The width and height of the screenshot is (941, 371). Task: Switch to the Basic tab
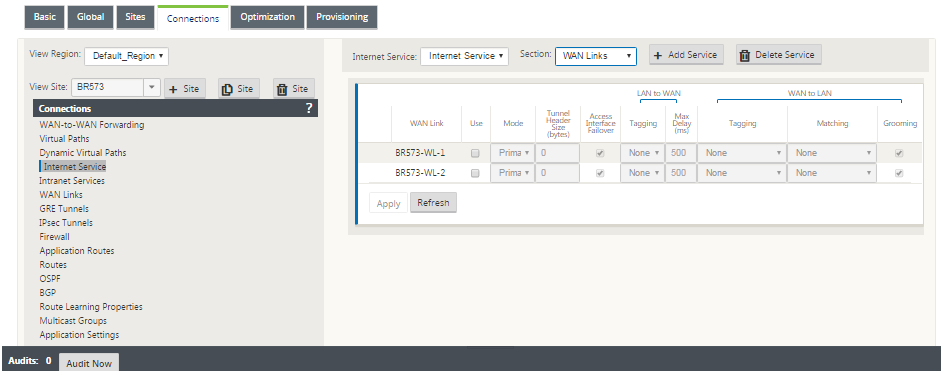[x=44, y=17]
